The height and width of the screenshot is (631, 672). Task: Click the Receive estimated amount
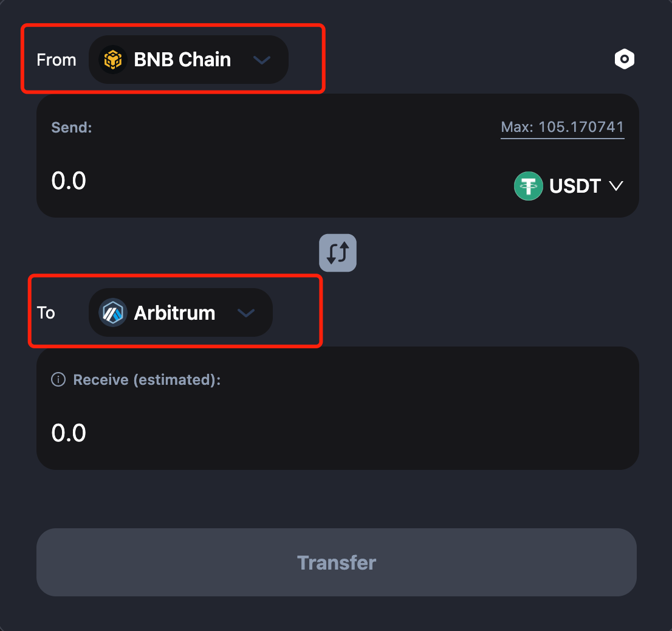[x=69, y=433]
